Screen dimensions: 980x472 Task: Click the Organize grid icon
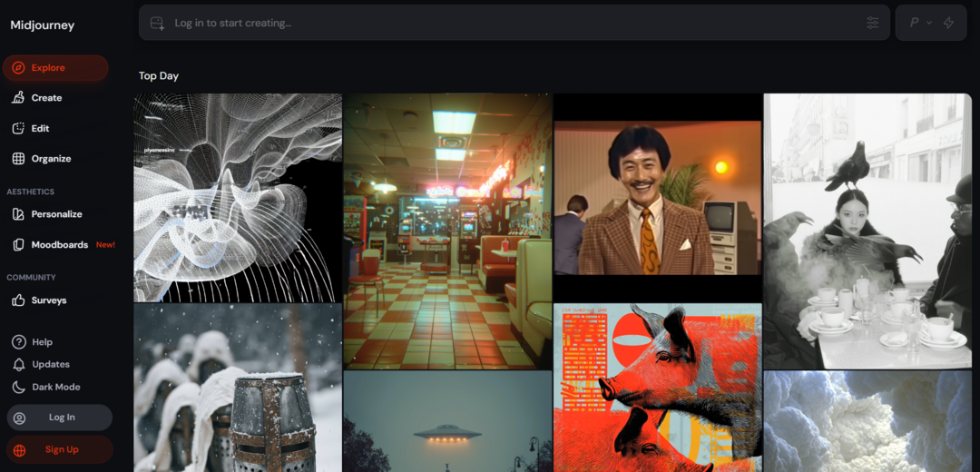click(18, 159)
